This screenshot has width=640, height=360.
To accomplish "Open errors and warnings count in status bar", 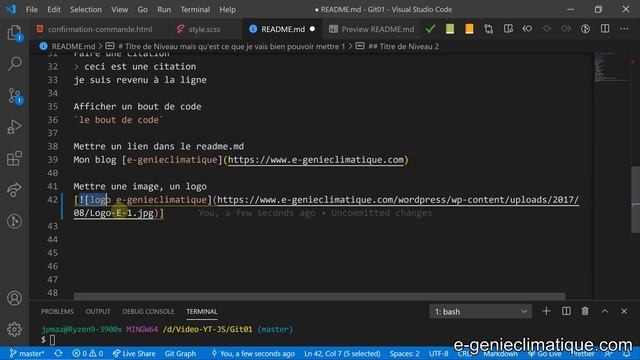I will point(88,353).
